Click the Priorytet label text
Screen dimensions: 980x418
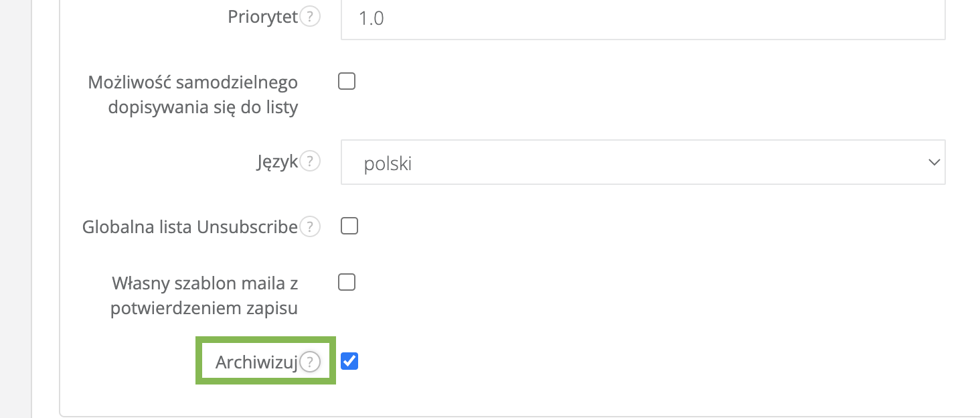click(x=262, y=17)
